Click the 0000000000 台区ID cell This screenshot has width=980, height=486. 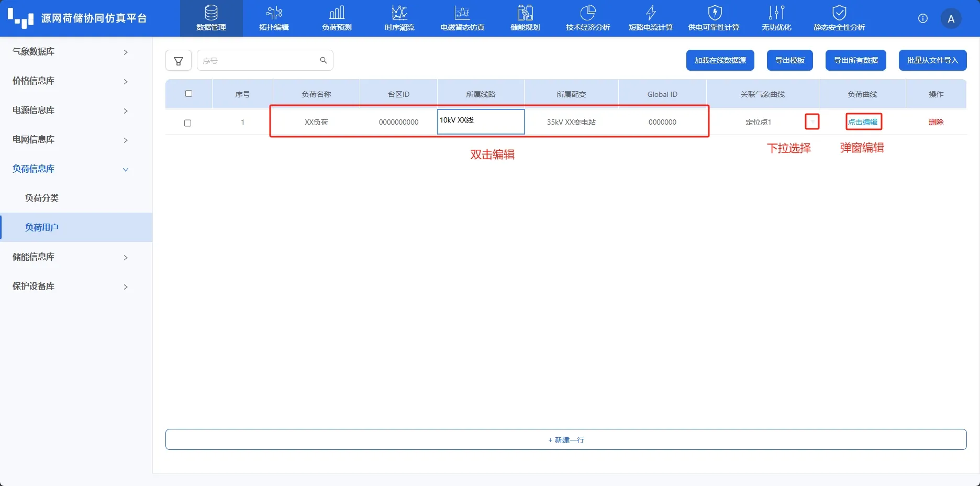pyautogui.click(x=398, y=122)
